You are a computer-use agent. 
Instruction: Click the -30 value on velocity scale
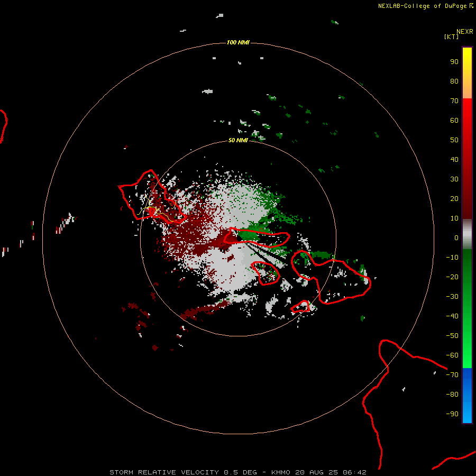click(x=452, y=297)
